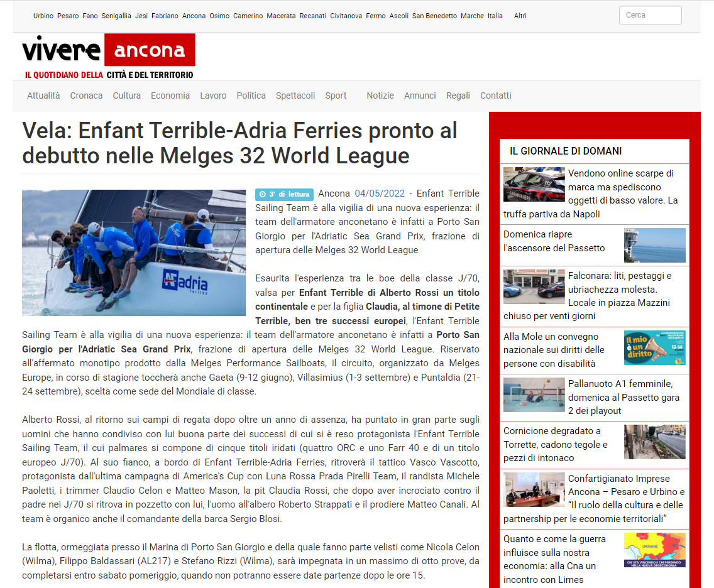Open the Pallanuoto A1 femminile article
This screenshot has width=714, height=588.
624,397
